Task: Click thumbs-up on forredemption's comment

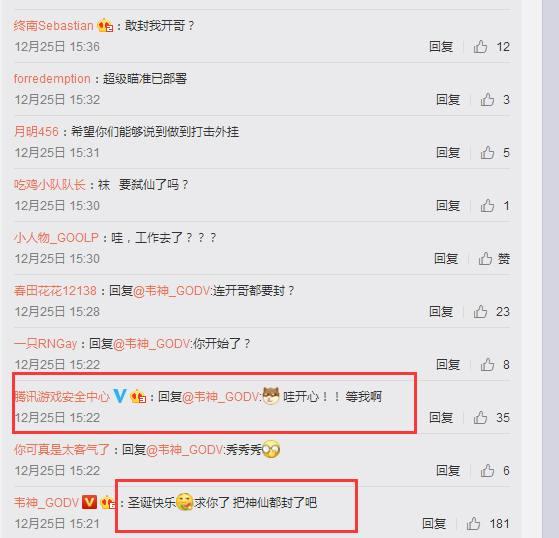Action: [x=487, y=99]
